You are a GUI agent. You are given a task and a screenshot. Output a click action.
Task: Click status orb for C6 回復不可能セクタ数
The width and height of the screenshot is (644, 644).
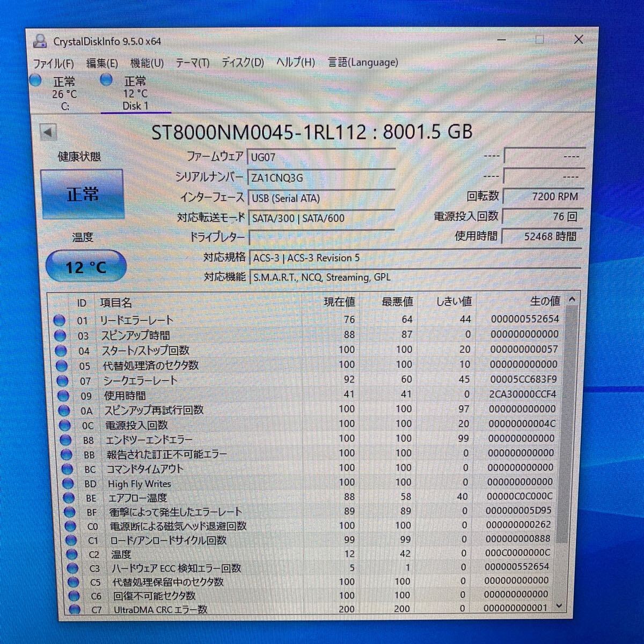74,596
